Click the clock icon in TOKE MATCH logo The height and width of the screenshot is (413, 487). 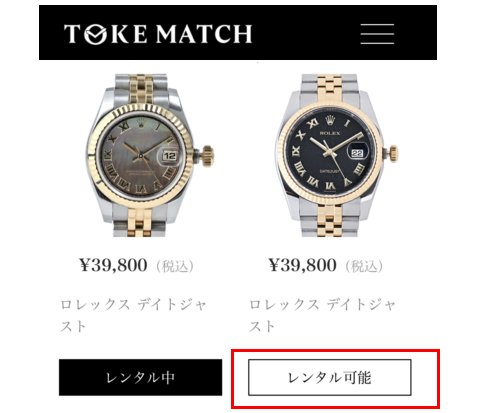tap(96, 34)
